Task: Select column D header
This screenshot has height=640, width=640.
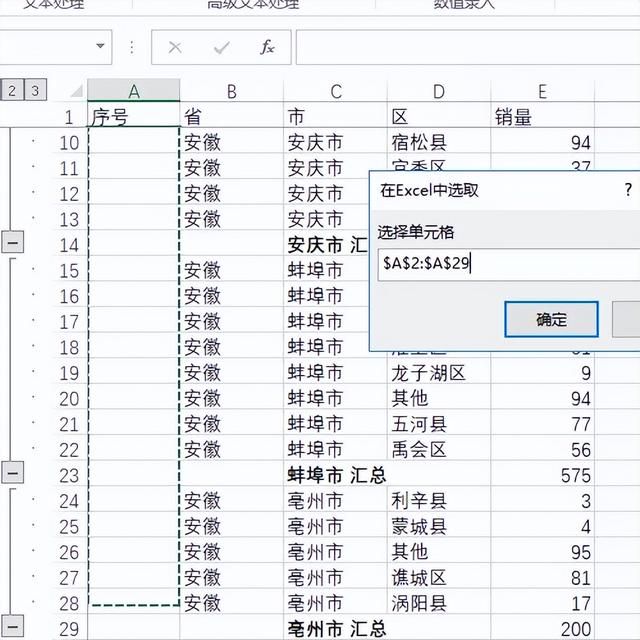Action: coord(439,91)
